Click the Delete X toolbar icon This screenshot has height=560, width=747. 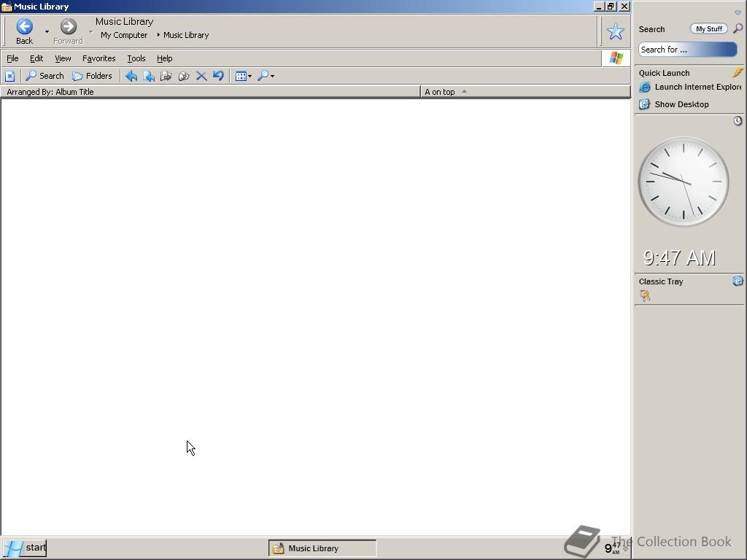tap(201, 76)
